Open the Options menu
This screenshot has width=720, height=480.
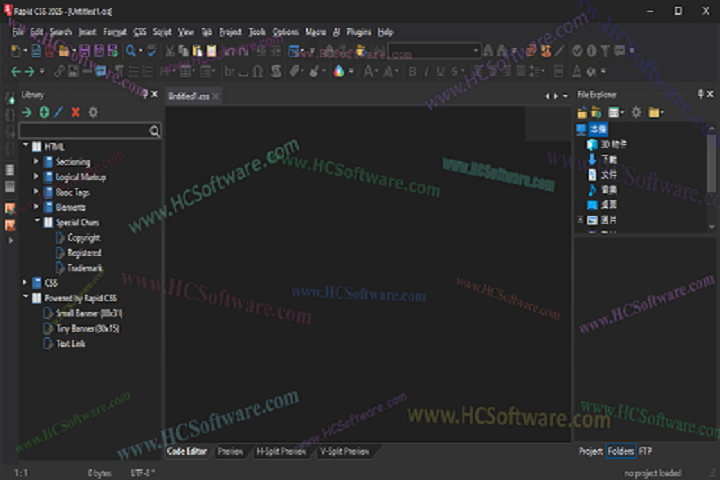click(286, 32)
